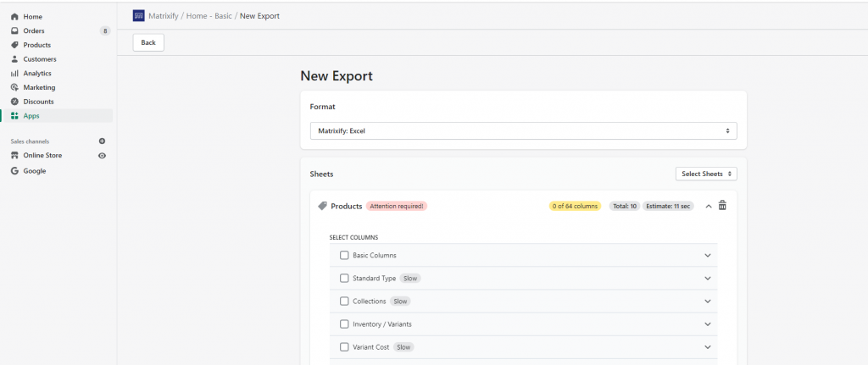Click the Marketing target icon
The height and width of the screenshot is (365, 868).
coord(15,87)
